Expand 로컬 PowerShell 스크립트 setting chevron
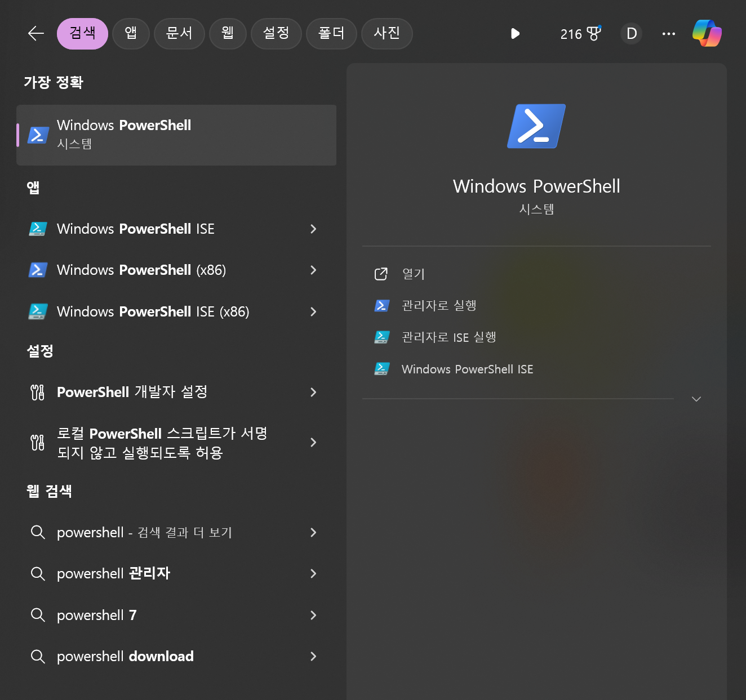 tap(313, 443)
